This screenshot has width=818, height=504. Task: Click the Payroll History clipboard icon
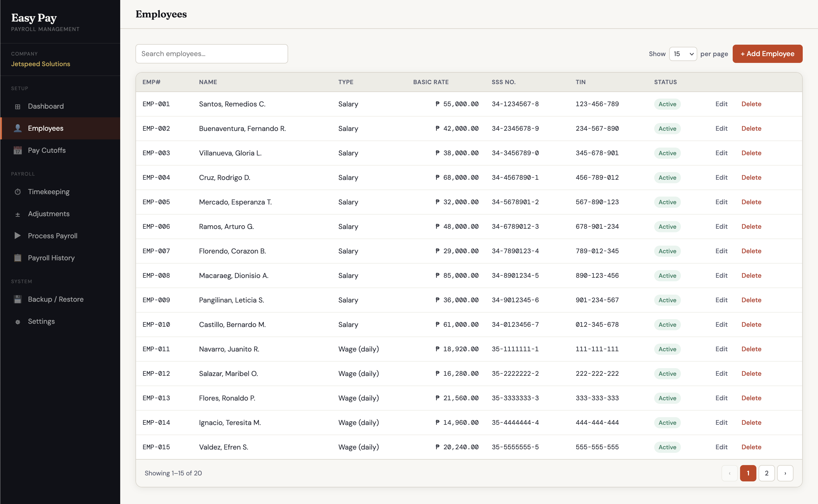[18, 258]
